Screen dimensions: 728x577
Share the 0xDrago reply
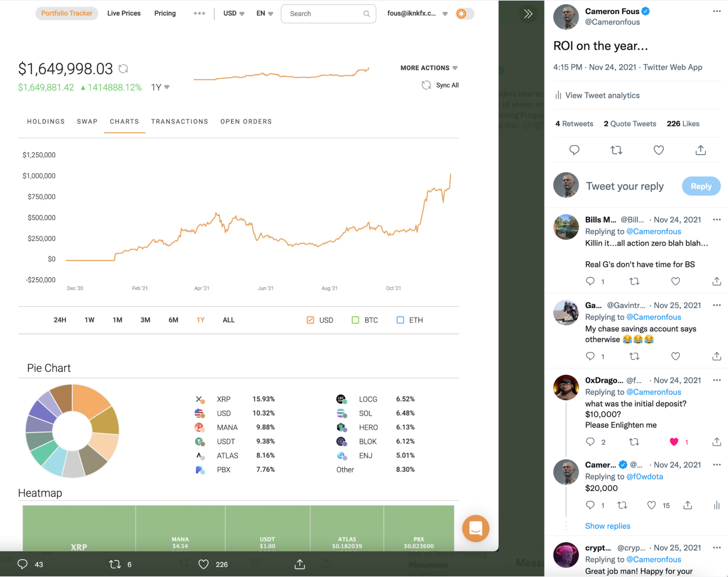click(x=716, y=442)
